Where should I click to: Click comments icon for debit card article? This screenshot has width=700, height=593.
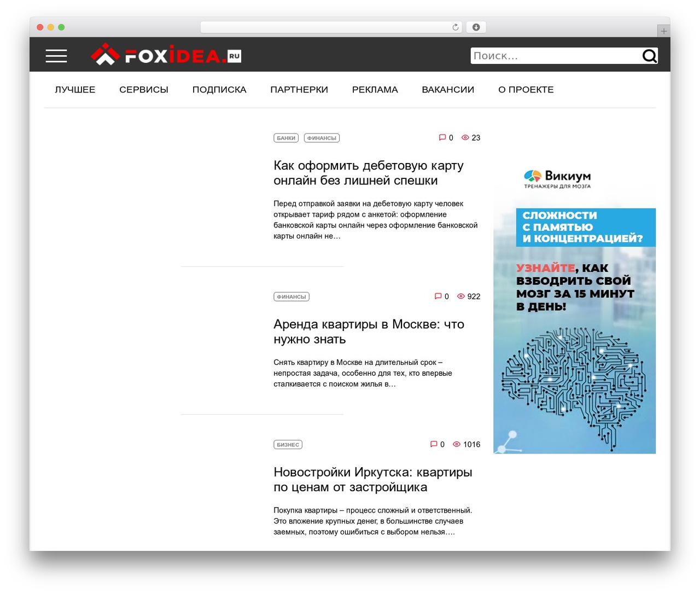point(442,138)
